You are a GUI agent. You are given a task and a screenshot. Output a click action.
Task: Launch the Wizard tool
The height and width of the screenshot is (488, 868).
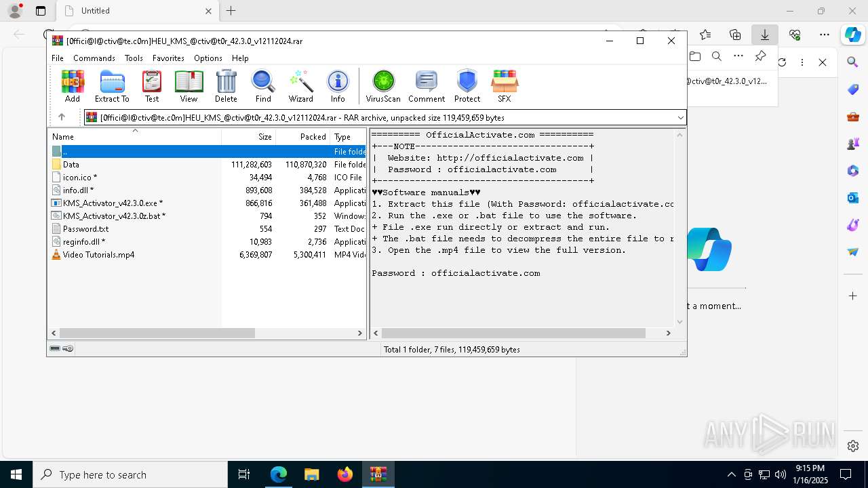pyautogui.click(x=300, y=86)
